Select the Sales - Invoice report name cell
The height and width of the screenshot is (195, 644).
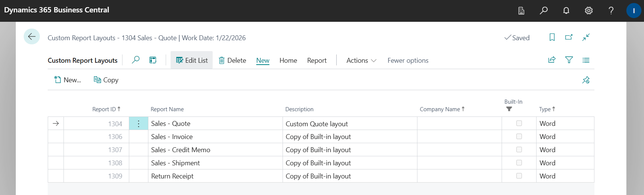coord(215,137)
